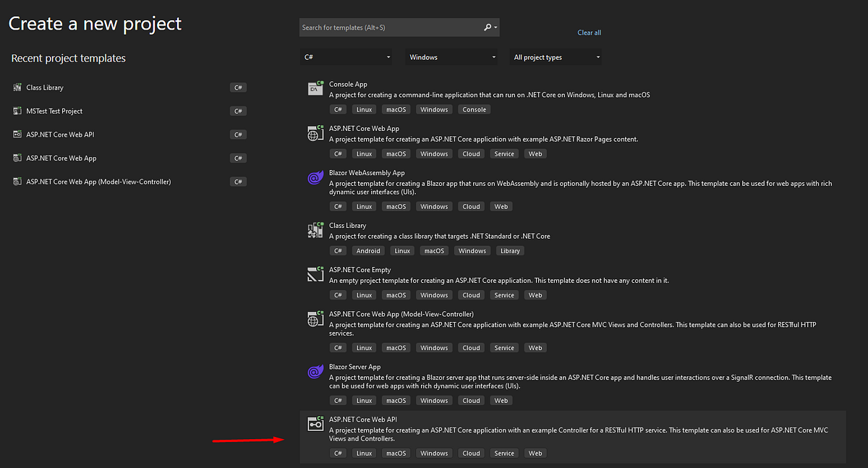Click the Clear all link
Screen dimensions: 868x468
pyautogui.click(x=589, y=33)
